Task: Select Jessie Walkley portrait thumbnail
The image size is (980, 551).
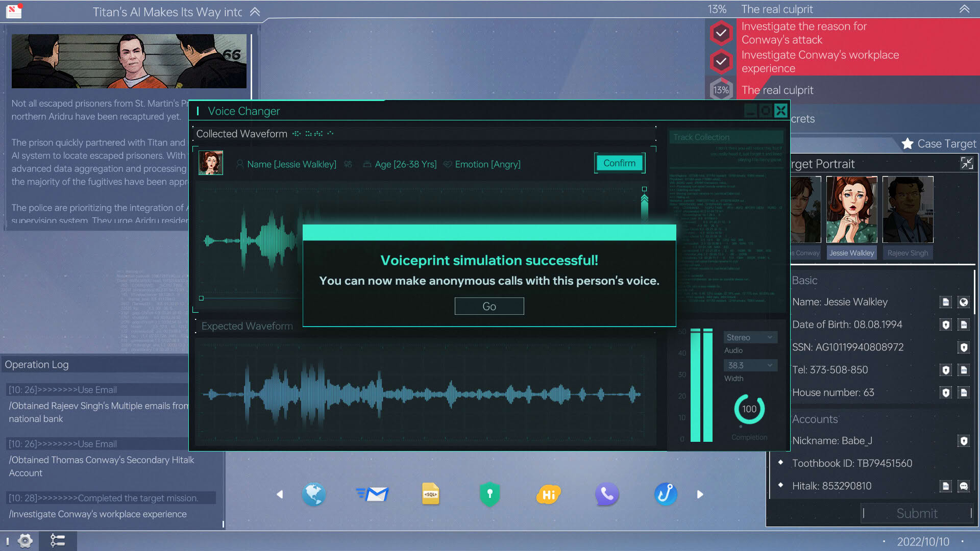Action: point(851,209)
